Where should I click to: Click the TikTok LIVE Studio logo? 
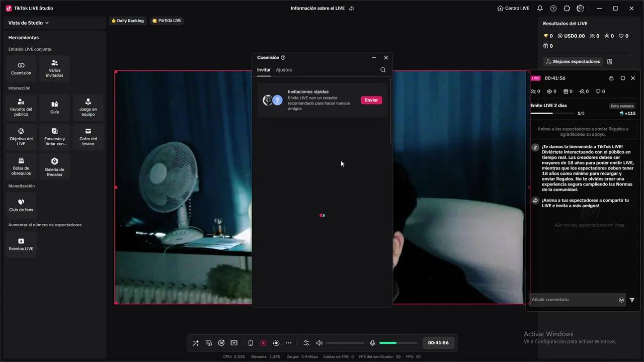point(9,8)
